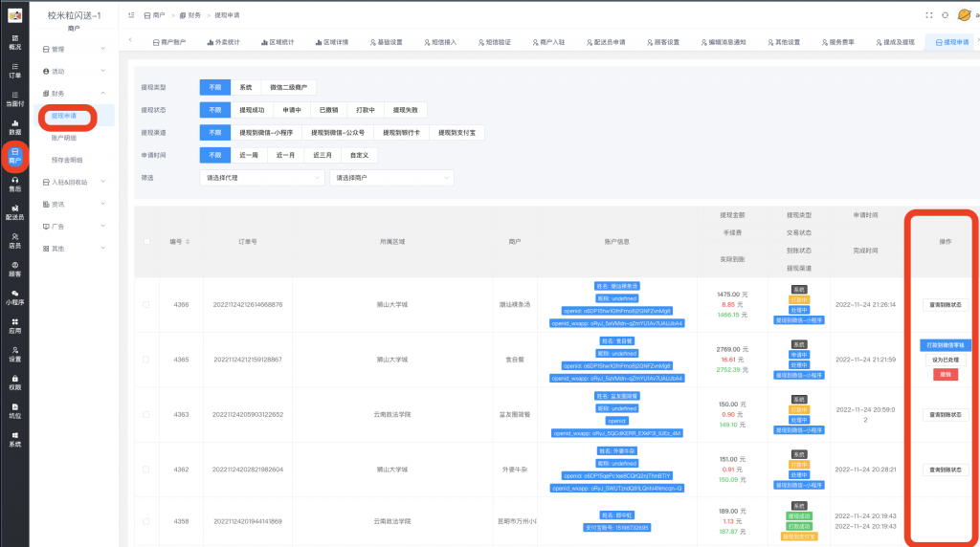Click the blue 打款到微信零钱 button
The height and width of the screenshot is (547, 980).
[945, 344]
